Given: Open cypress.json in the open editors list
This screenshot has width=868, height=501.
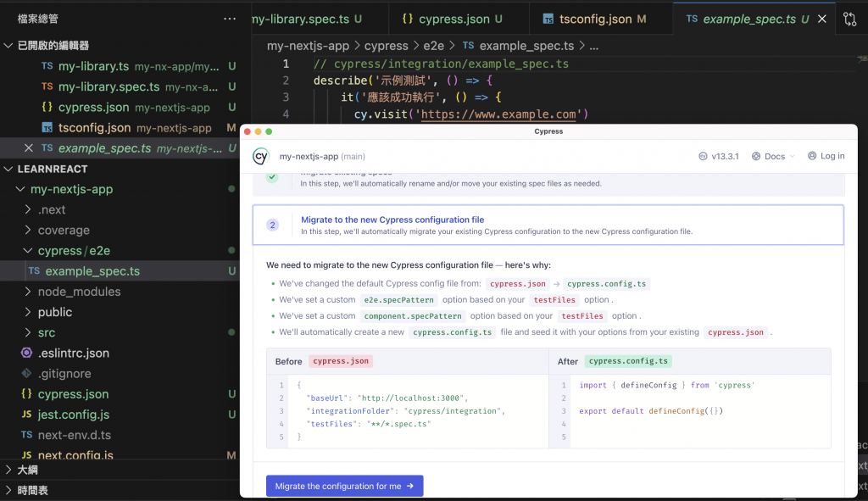Looking at the screenshot, I should click(120, 107).
